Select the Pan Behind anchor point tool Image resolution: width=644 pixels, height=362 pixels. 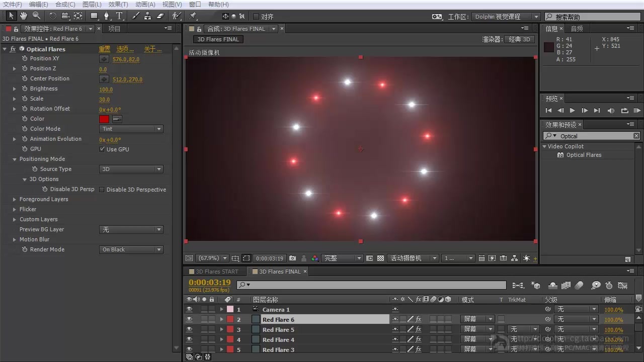pos(78,16)
